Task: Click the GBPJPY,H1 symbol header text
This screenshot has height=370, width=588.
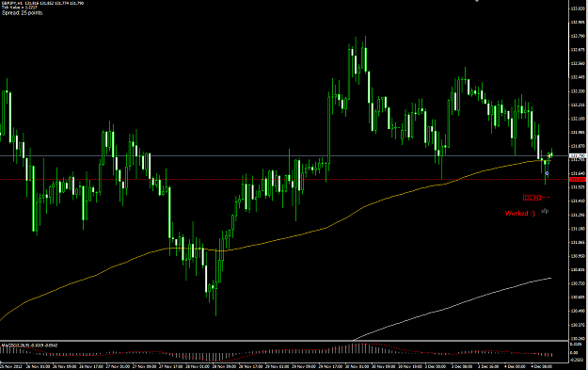Action: [11, 3]
